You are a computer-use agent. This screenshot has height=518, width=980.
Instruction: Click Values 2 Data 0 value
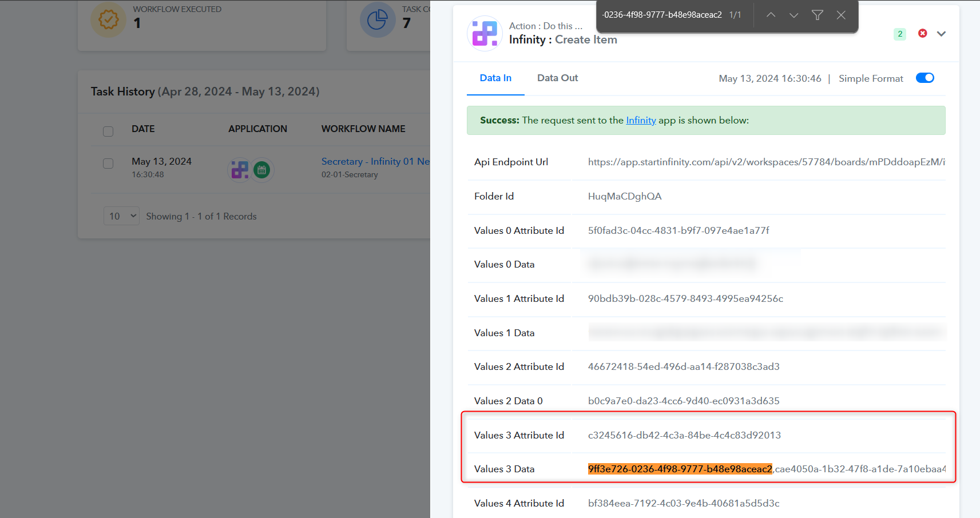[684, 401]
